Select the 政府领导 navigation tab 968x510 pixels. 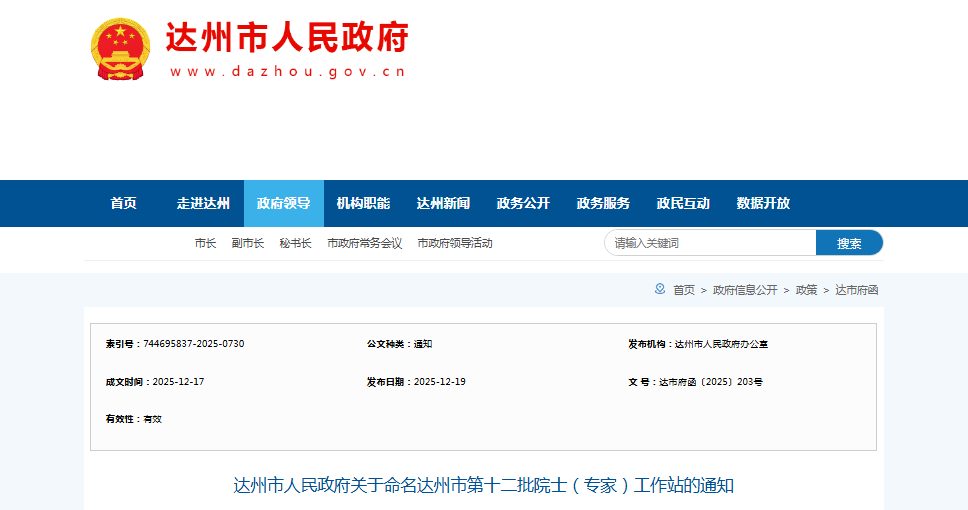283,203
